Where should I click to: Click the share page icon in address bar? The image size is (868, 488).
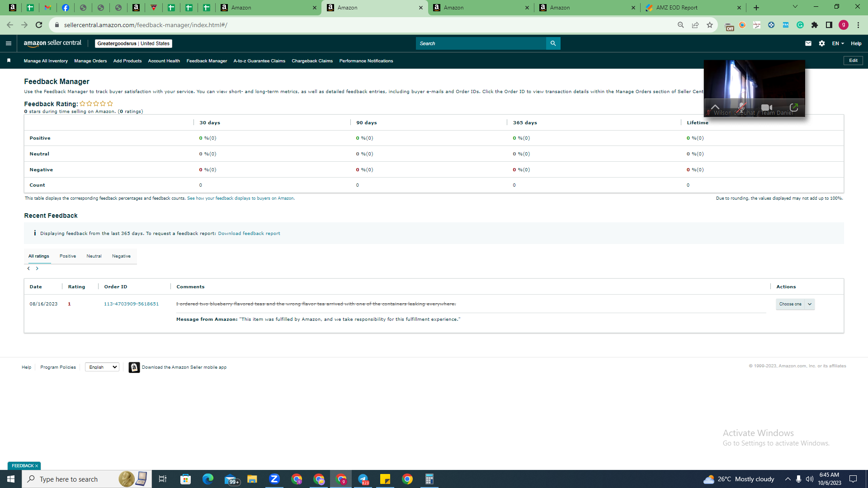695,25
